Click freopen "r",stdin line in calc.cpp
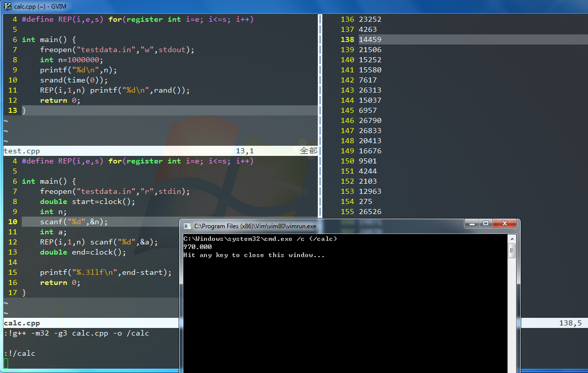588x373 pixels. [x=115, y=191]
